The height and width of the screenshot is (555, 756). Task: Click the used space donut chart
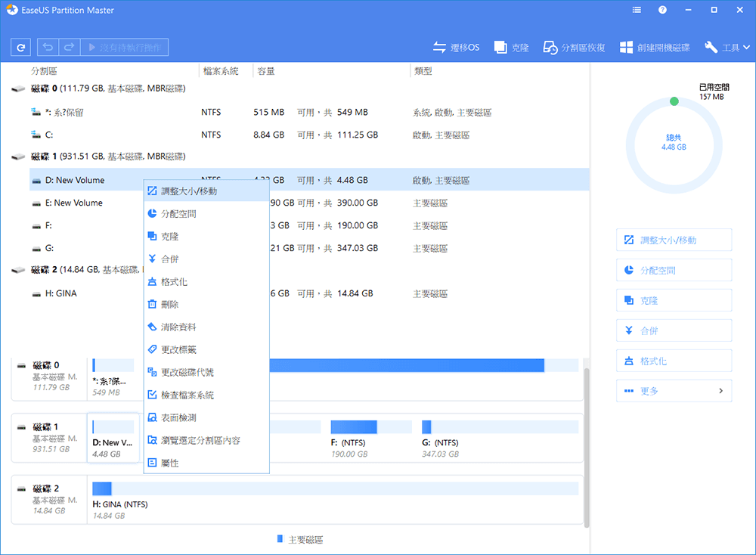674,146
